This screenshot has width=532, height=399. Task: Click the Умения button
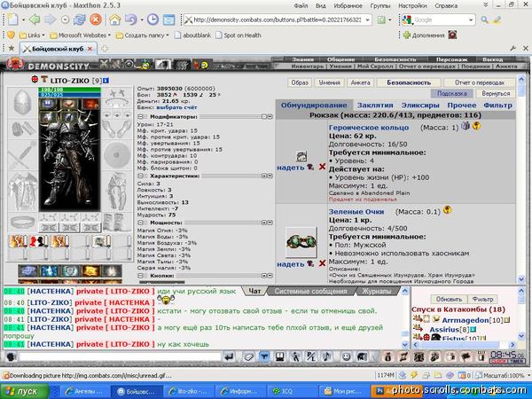[x=329, y=82]
